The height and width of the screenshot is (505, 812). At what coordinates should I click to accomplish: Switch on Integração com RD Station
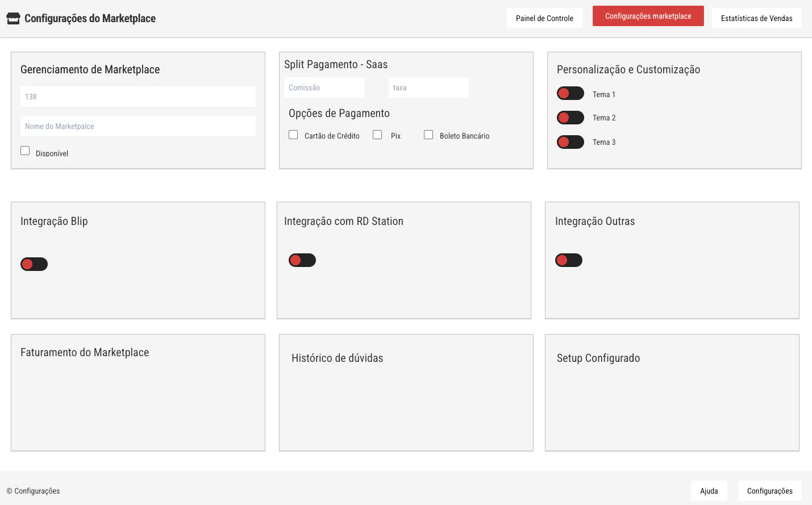302,260
